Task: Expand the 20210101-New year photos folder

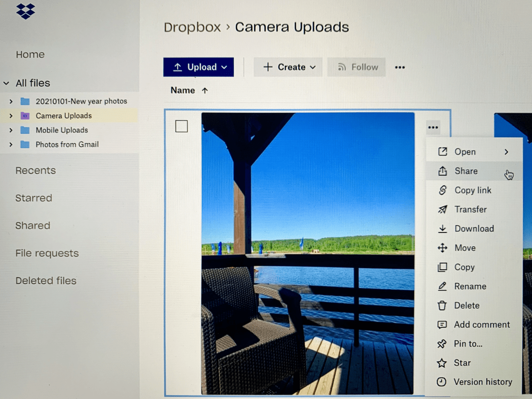Action: [11, 101]
